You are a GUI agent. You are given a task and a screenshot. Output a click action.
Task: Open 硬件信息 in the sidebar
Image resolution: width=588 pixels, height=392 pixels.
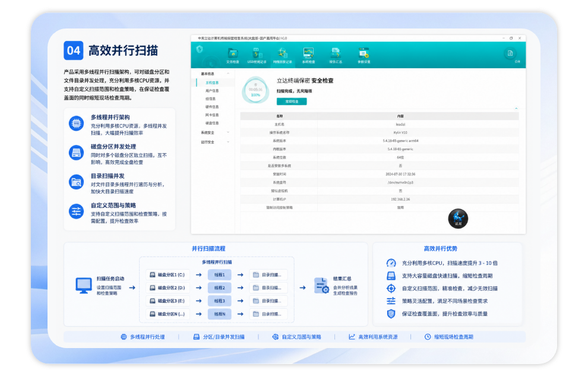coord(212,107)
